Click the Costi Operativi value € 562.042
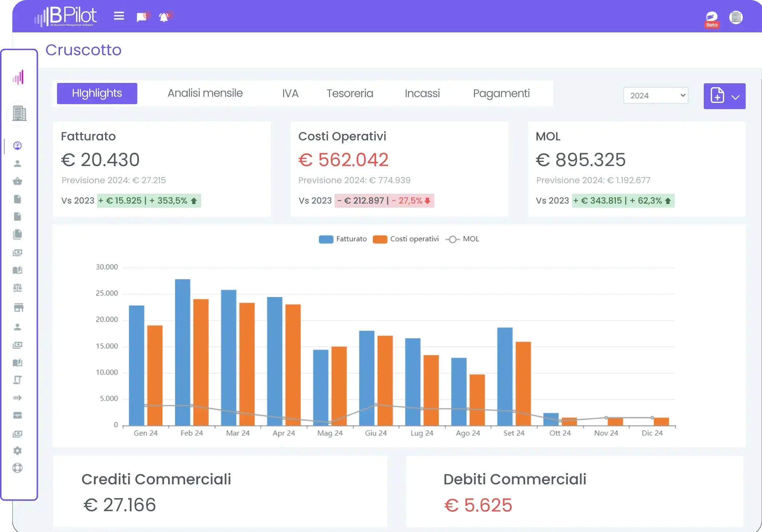The image size is (762, 532). click(x=343, y=160)
